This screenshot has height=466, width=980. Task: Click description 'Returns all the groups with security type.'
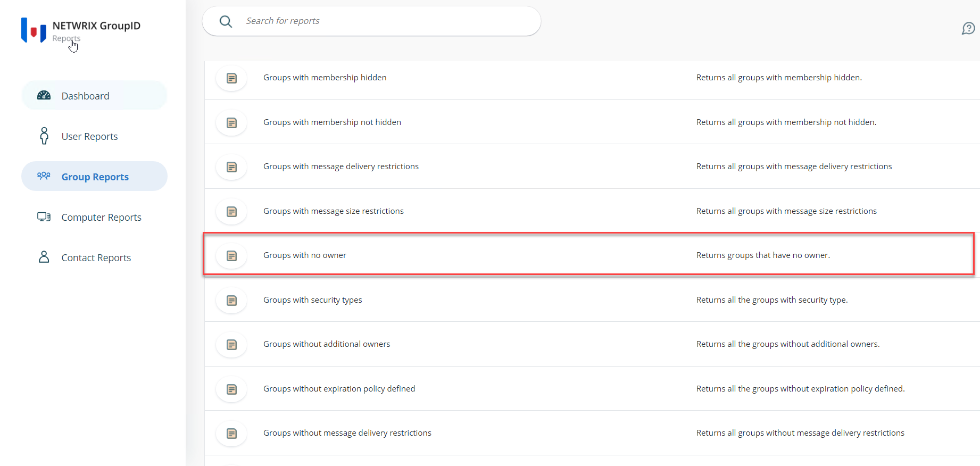click(772, 300)
